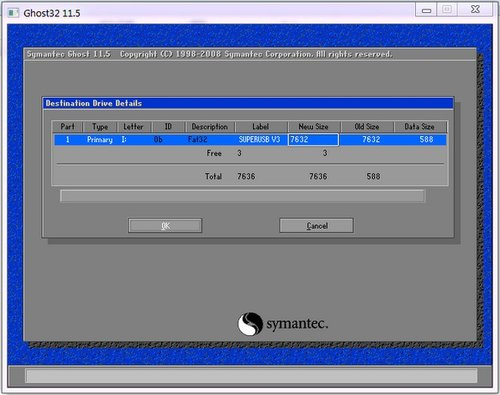500x395 pixels.
Task: Click the Fat32 description cell
Action: coord(197,139)
